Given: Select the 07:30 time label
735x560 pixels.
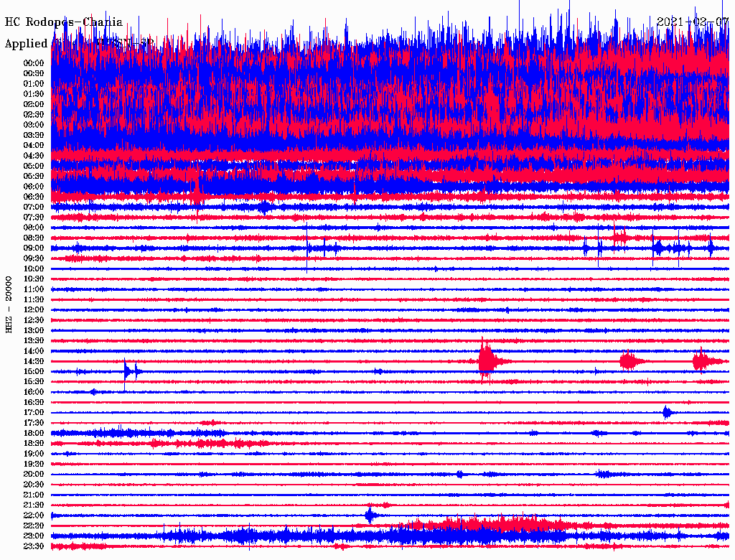Looking at the screenshot, I should (33, 217).
